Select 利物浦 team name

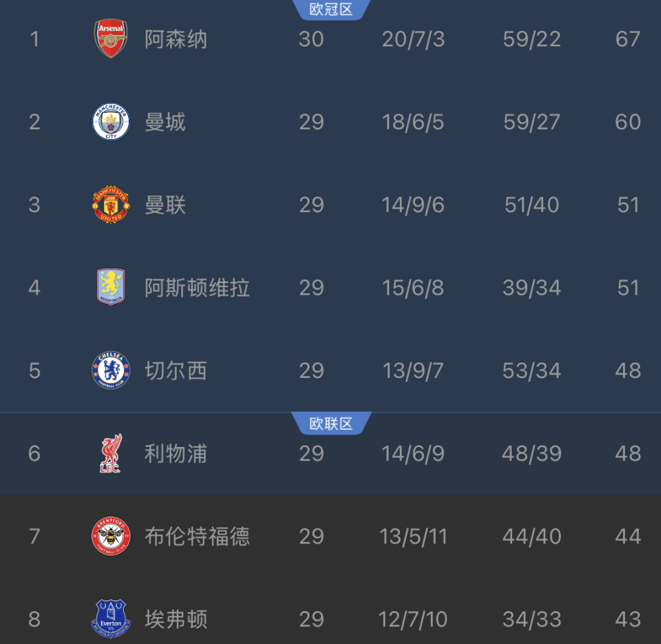click(x=176, y=453)
